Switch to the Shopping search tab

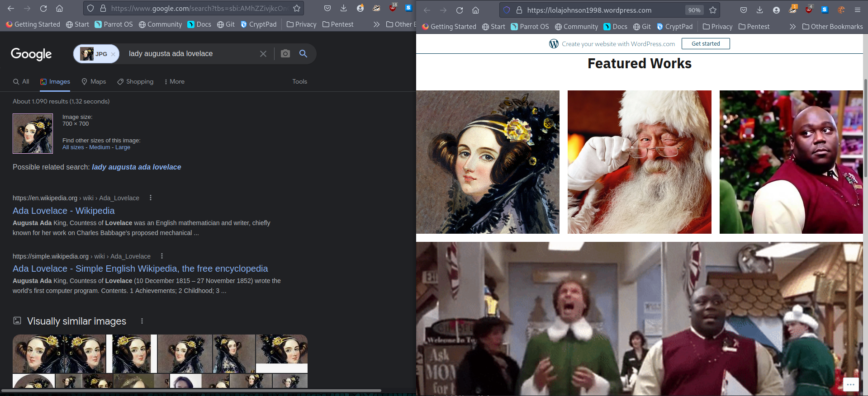pyautogui.click(x=135, y=81)
